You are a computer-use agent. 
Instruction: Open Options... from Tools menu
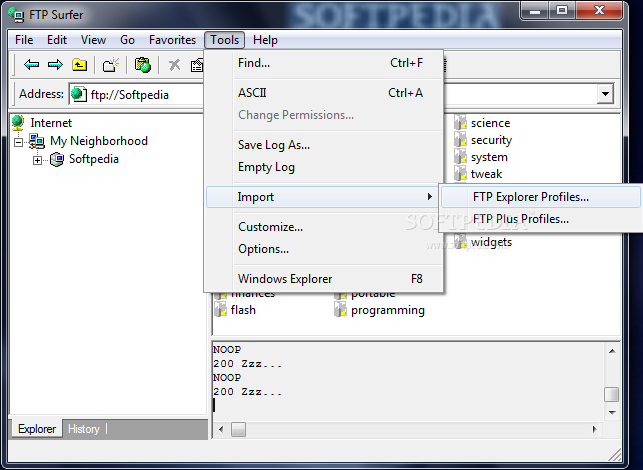tap(323, 249)
